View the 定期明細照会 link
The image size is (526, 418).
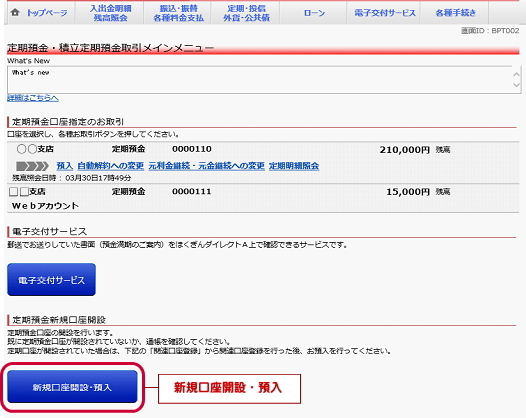(x=294, y=166)
